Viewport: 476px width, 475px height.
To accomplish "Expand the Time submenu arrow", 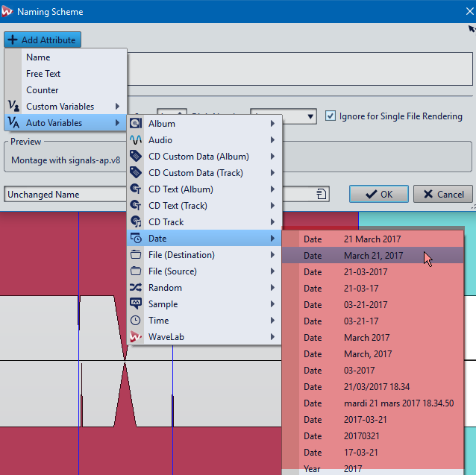I will tap(272, 321).
